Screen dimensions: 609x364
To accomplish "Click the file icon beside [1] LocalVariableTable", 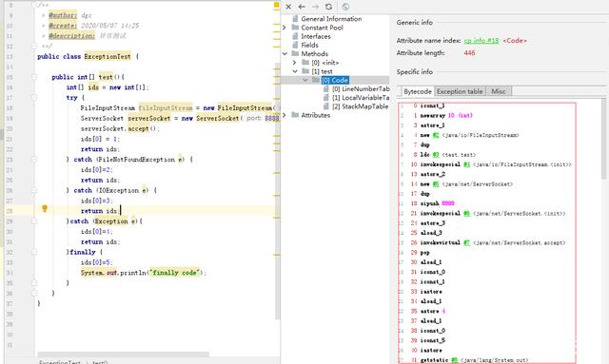I will pos(326,97).
